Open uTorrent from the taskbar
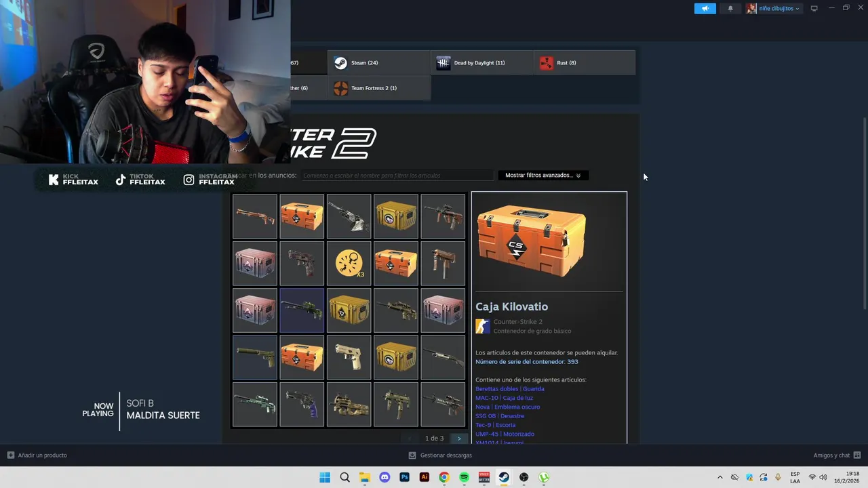This screenshot has height=488, width=868. (x=544, y=477)
